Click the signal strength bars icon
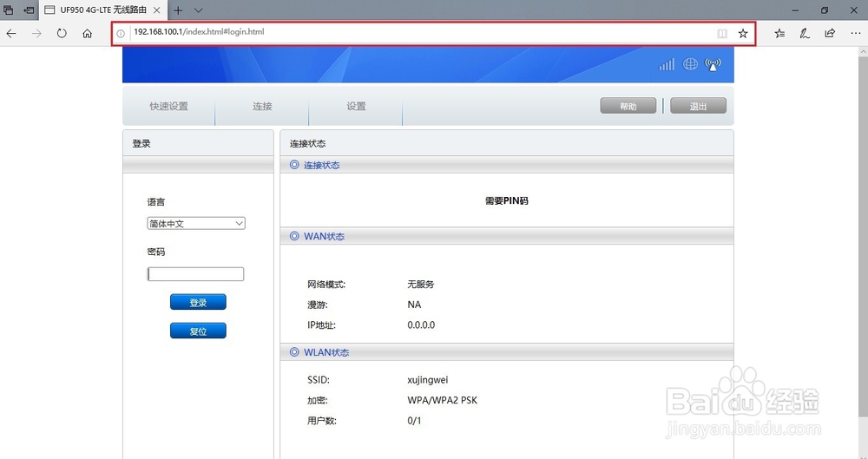 click(667, 65)
